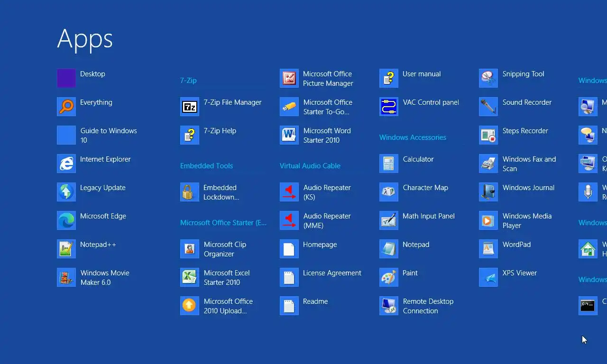
Task: Open the Snipping Tool icon
Action: point(488,78)
